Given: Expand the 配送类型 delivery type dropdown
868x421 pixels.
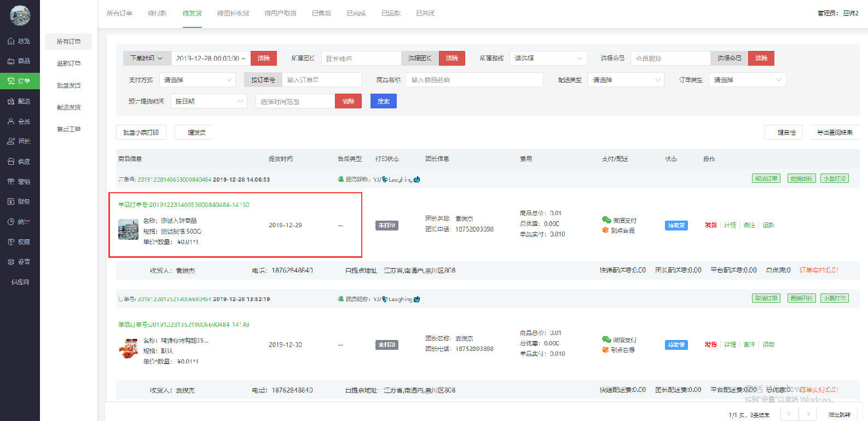Looking at the screenshot, I should coord(626,80).
